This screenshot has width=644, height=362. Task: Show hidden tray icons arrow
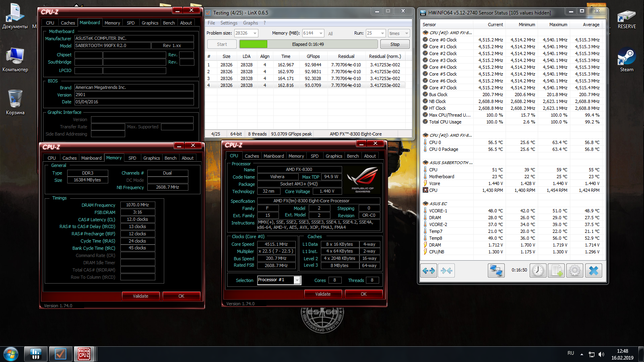pos(582,354)
